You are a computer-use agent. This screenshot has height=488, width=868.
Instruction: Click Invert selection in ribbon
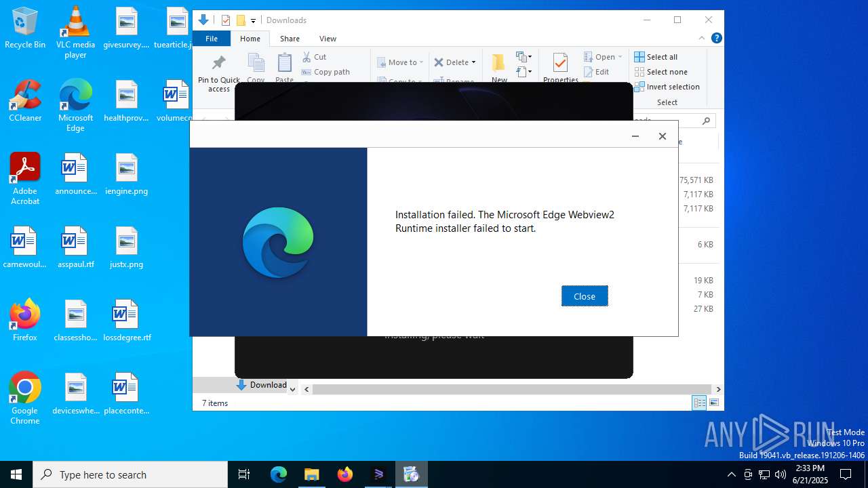click(667, 87)
